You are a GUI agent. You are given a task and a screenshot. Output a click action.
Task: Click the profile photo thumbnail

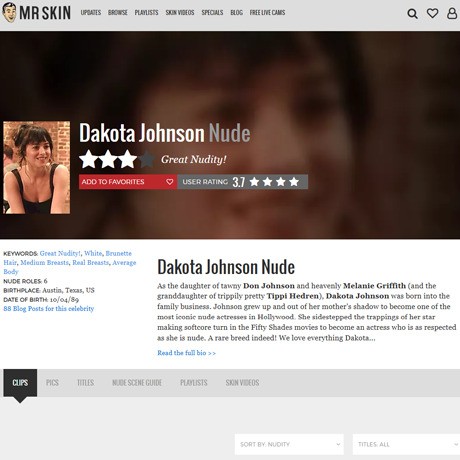click(37, 167)
